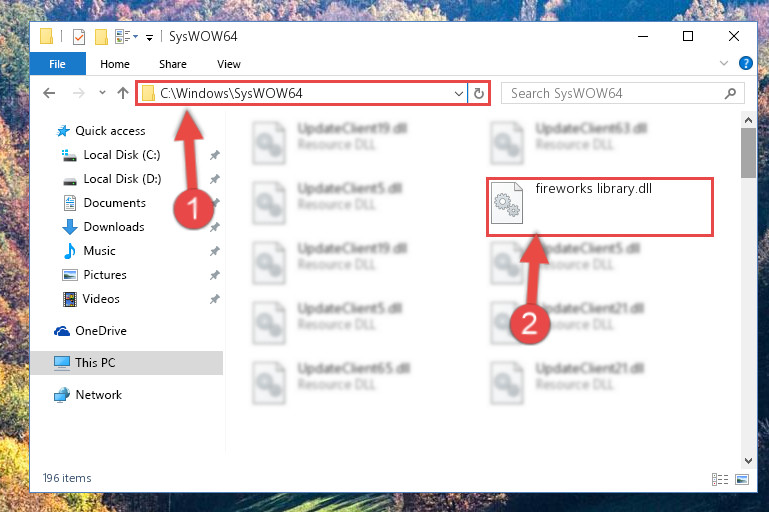Viewport: 769px width, 512px height.
Task: Click the folder icon in address bar
Action: pos(148,93)
